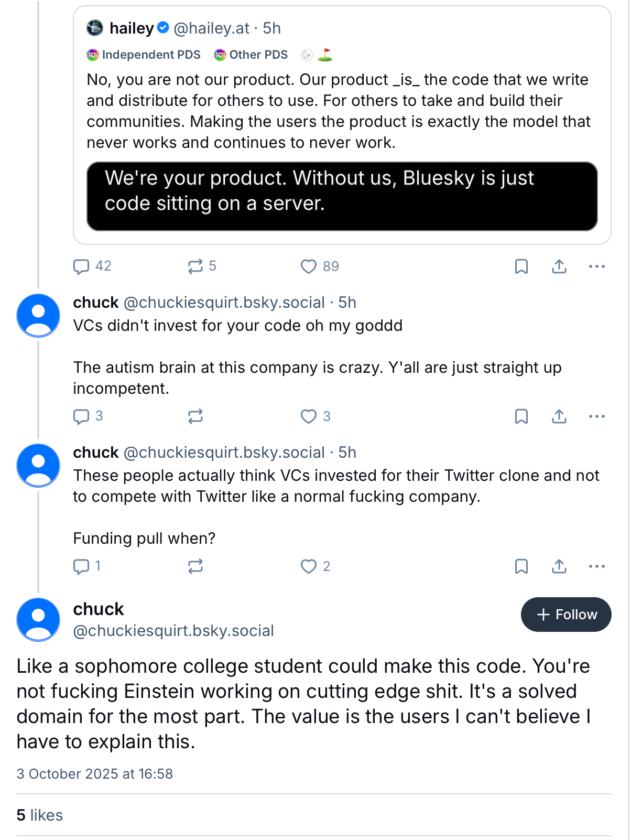Open replies on hailey's quoted post

[81, 266]
